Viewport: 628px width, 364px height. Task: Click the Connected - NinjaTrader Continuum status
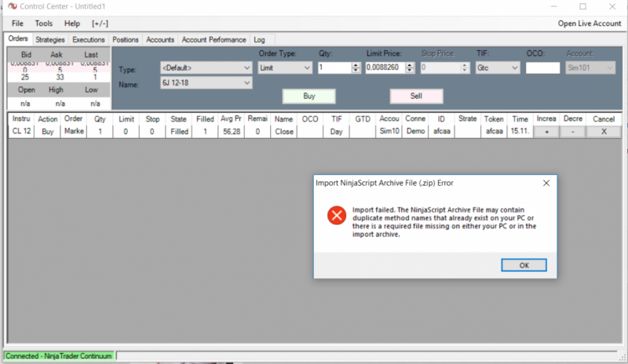tap(59, 356)
